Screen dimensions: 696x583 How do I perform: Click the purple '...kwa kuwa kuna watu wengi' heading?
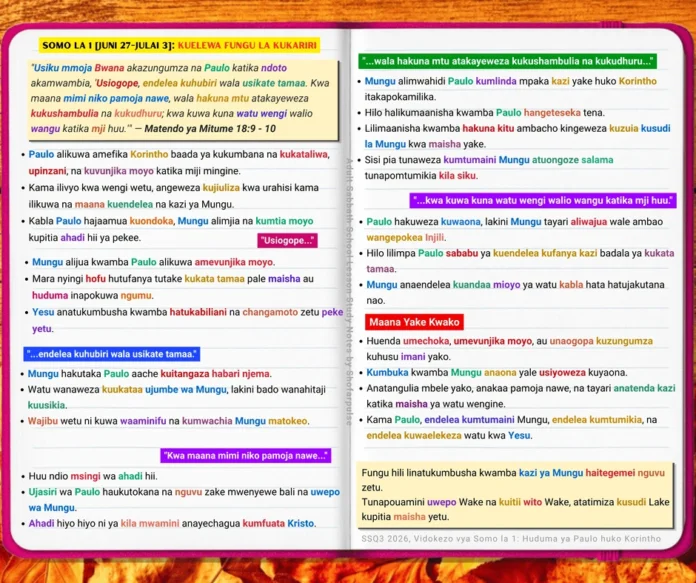542,200
